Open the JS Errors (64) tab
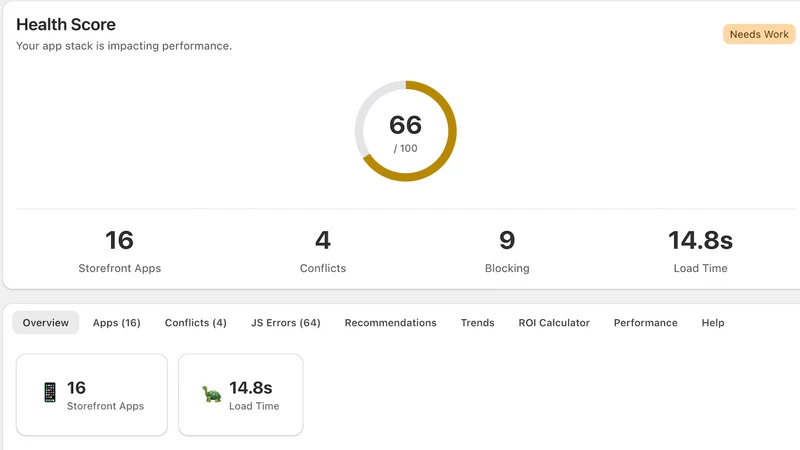This screenshot has height=450, width=800. click(x=286, y=322)
